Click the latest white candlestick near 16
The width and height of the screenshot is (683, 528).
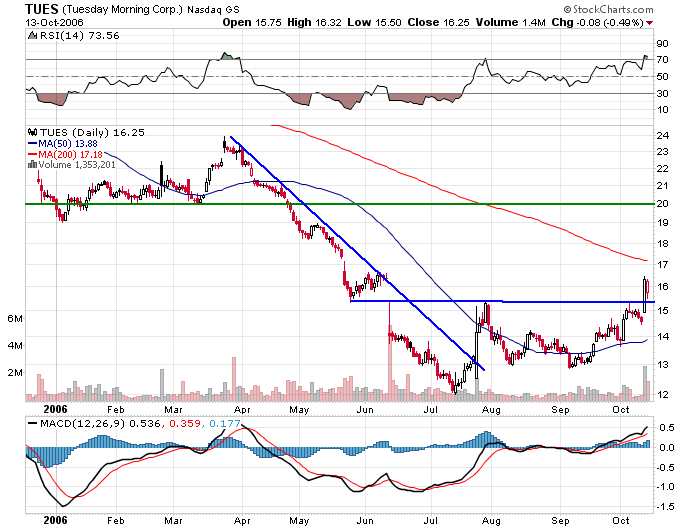pyautogui.click(x=645, y=295)
